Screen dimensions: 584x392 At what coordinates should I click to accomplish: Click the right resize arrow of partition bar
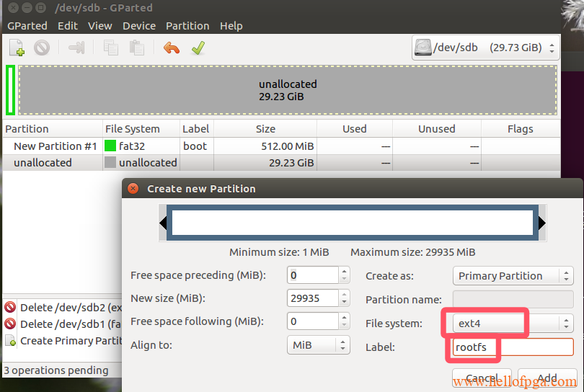pos(542,223)
